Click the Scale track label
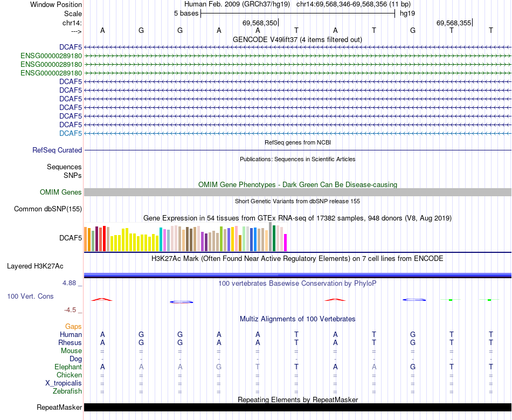512x420 pixels. pyautogui.click(x=73, y=13)
